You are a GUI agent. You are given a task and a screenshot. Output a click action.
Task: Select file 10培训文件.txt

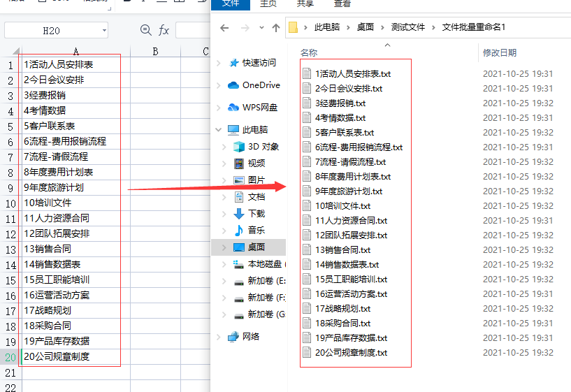tap(342, 206)
